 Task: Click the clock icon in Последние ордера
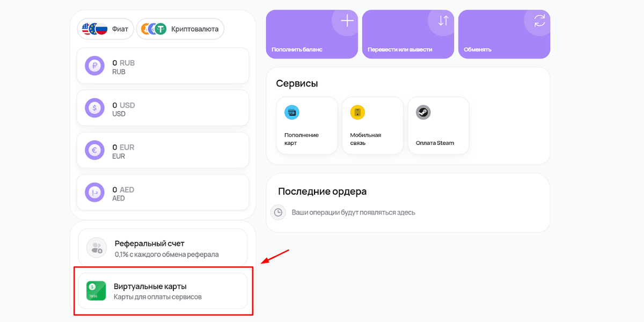click(278, 213)
